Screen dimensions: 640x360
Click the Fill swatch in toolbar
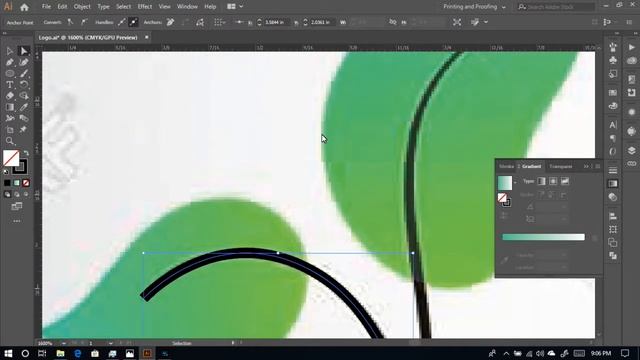click(x=11, y=158)
